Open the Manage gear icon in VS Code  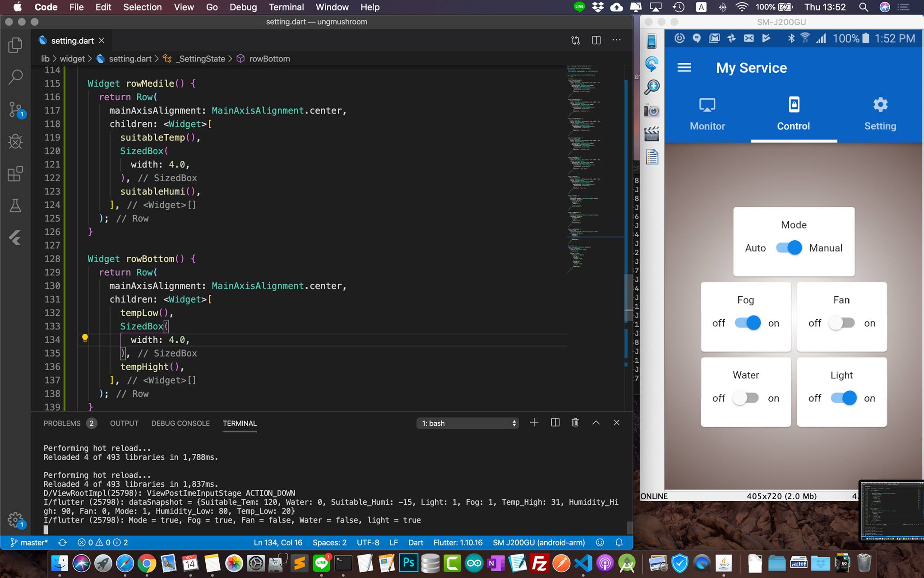pos(16,520)
